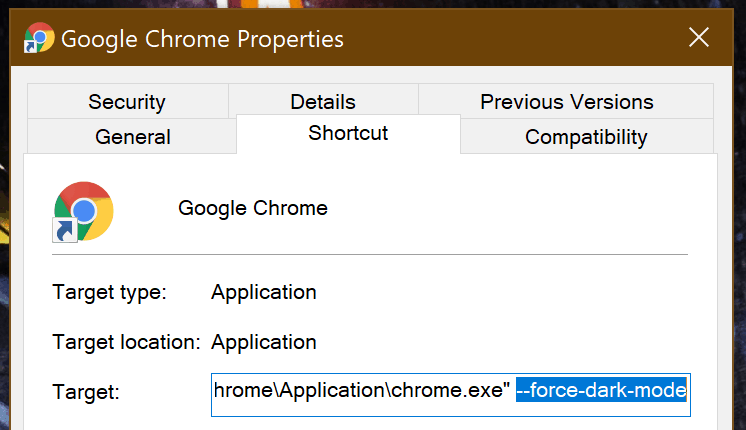This screenshot has height=430, width=746.
Task: Open the Details tab
Action: (x=323, y=101)
